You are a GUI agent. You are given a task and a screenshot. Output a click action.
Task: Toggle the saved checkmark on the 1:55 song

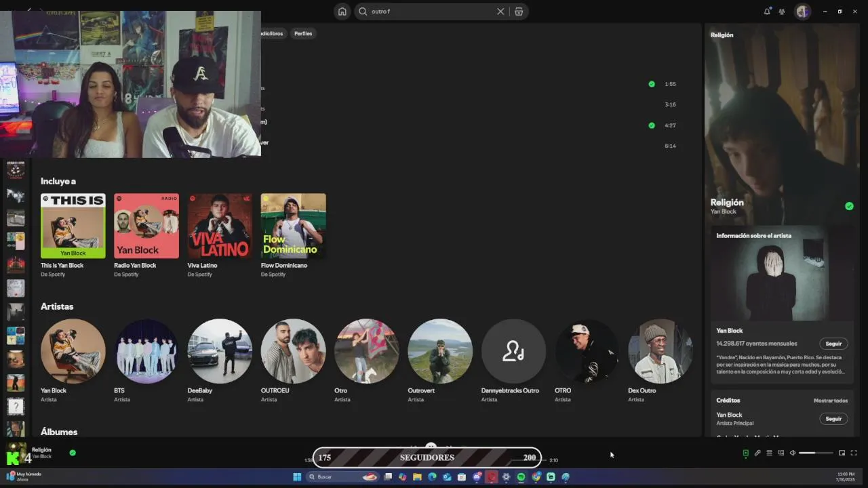pos(652,84)
